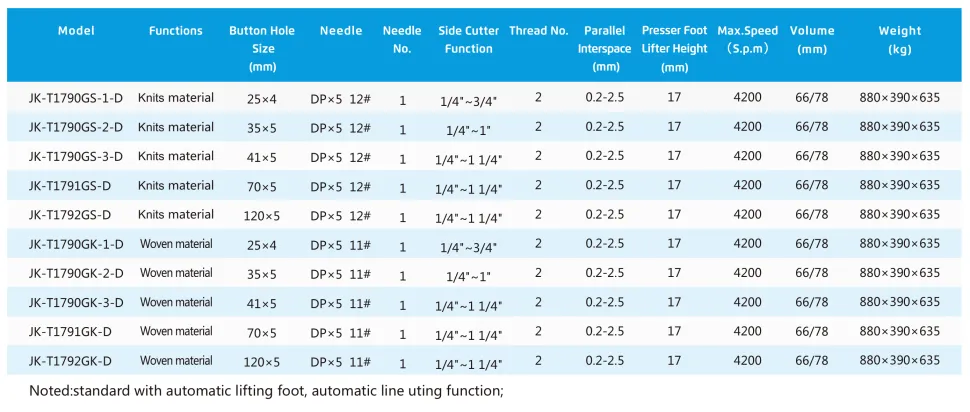This screenshot has width=970, height=412.
Task: Select the Thread No. column header
Action: pos(538,31)
